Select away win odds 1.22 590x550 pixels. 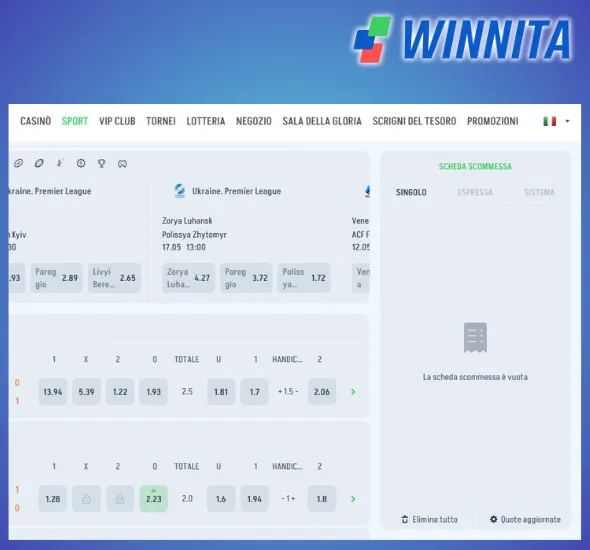[x=120, y=392]
